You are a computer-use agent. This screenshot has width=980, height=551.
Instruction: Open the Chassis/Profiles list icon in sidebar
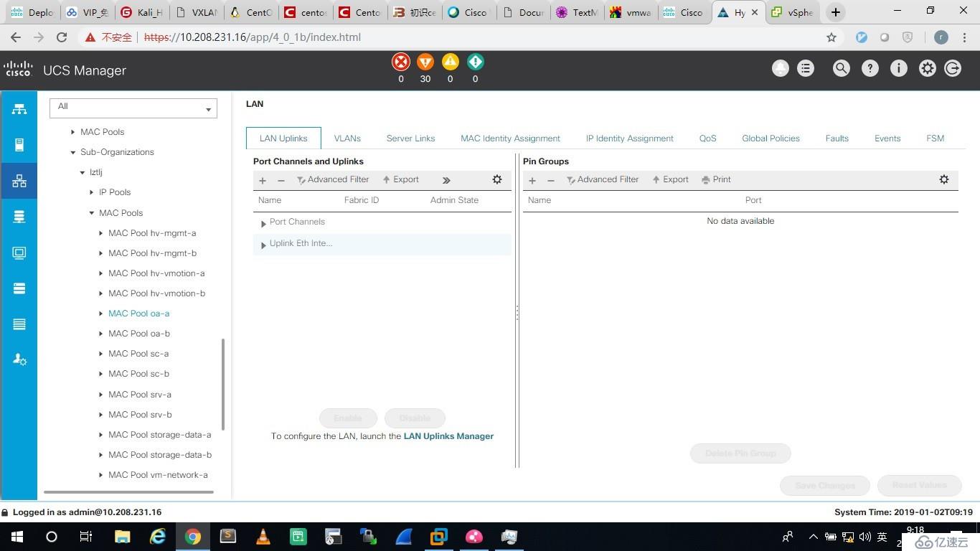[x=19, y=324]
